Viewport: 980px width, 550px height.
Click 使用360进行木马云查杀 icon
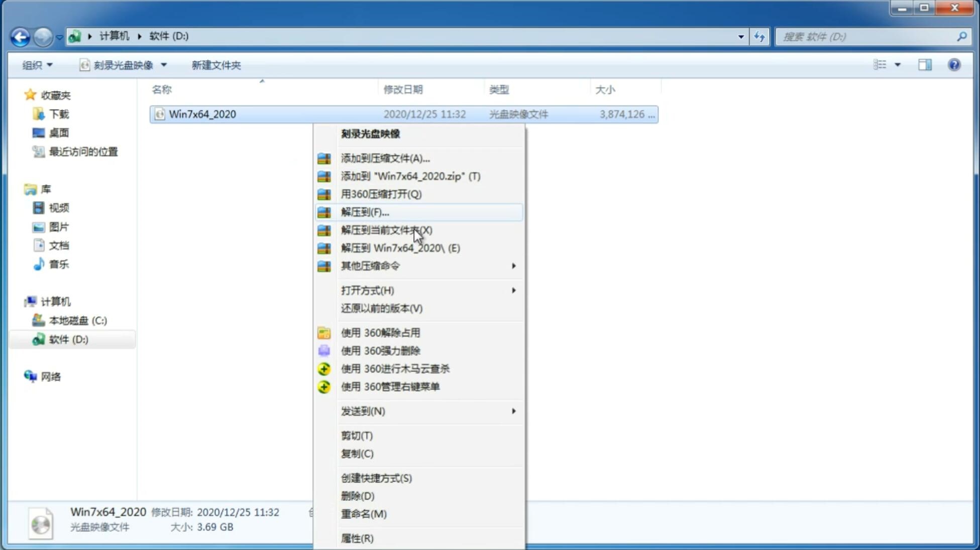point(324,368)
